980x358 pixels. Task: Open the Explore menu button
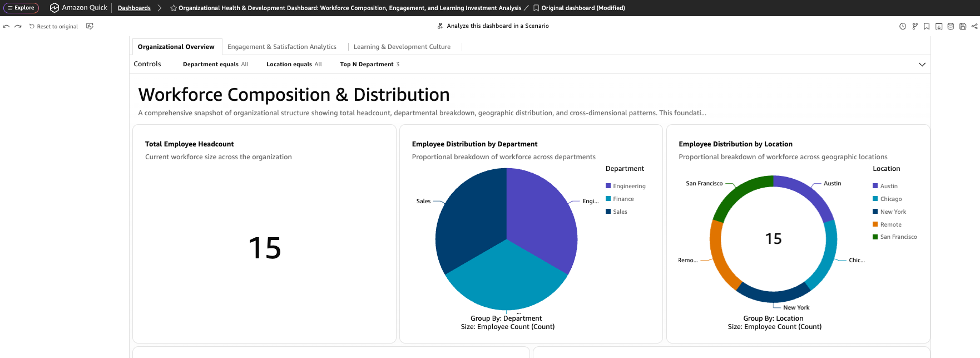click(21, 8)
